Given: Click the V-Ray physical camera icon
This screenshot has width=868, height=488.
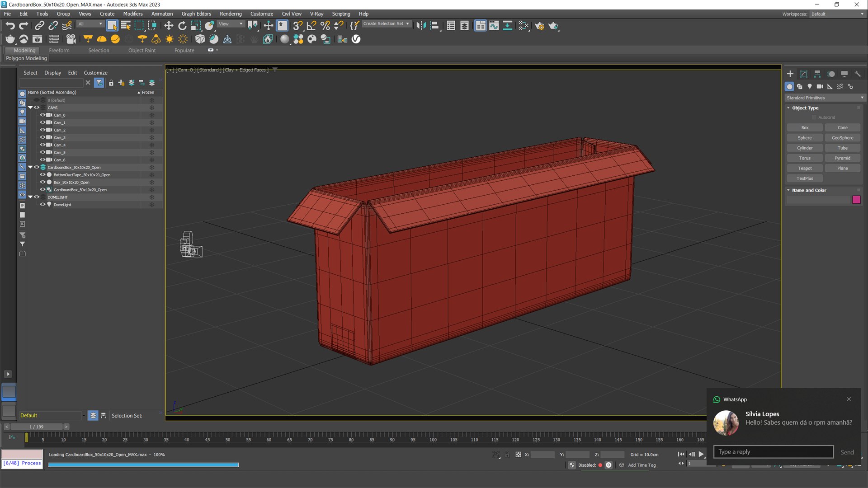Looking at the screenshot, I should pos(71,39).
